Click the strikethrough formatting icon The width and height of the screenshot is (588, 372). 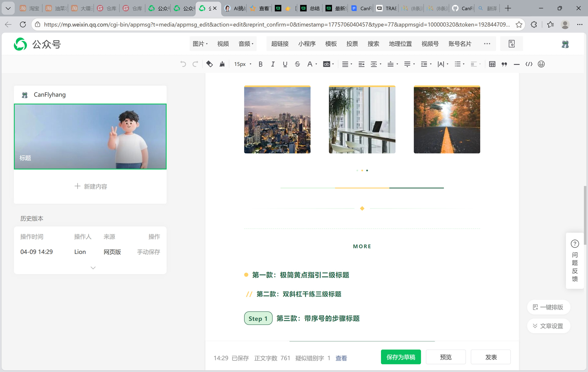[297, 64]
